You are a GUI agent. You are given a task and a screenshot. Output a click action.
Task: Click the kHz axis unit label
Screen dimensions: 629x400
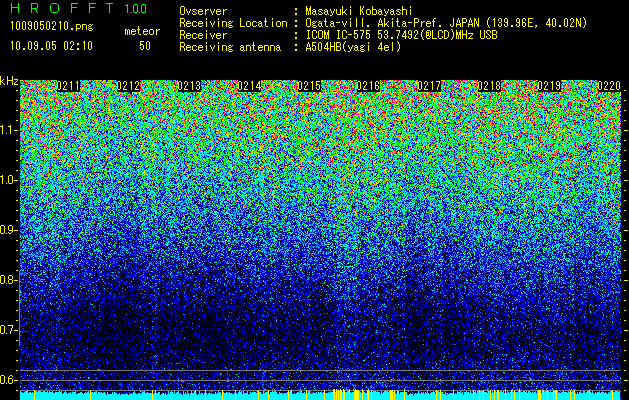[x=9, y=81]
